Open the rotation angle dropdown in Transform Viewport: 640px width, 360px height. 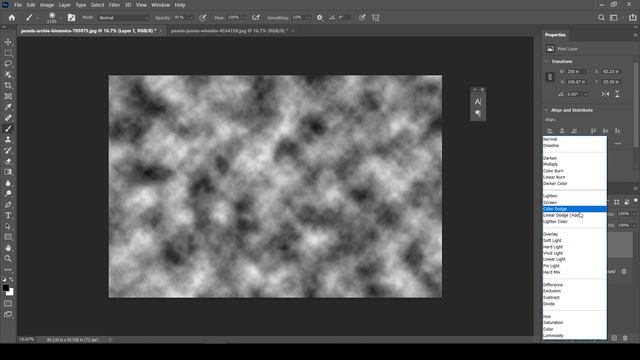click(x=586, y=94)
